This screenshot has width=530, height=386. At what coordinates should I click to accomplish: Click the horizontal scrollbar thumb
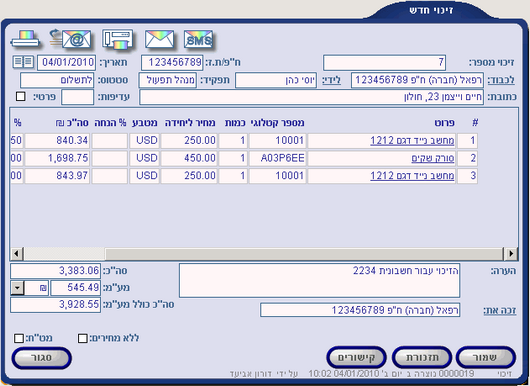click(x=304, y=253)
